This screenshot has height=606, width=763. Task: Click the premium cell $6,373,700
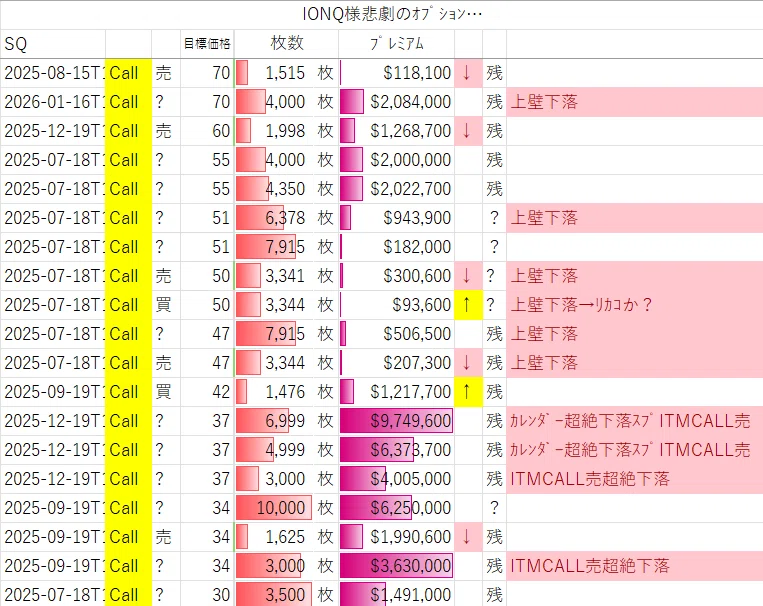pos(397,450)
